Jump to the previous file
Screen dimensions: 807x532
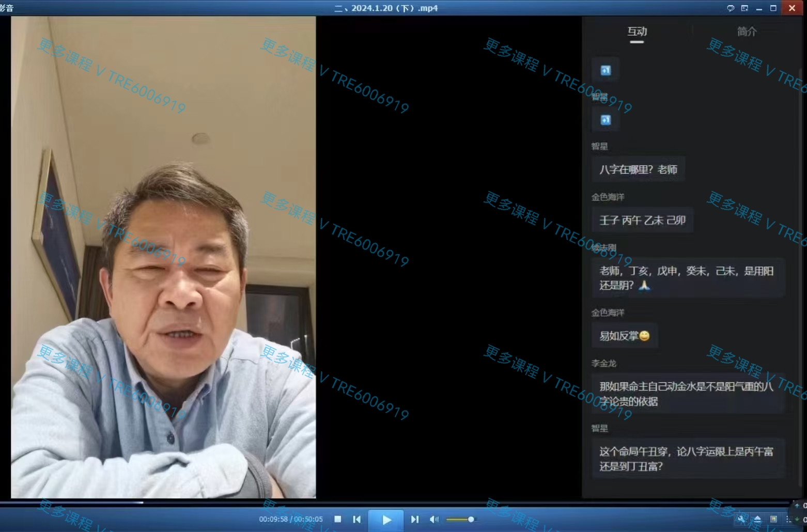356,519
